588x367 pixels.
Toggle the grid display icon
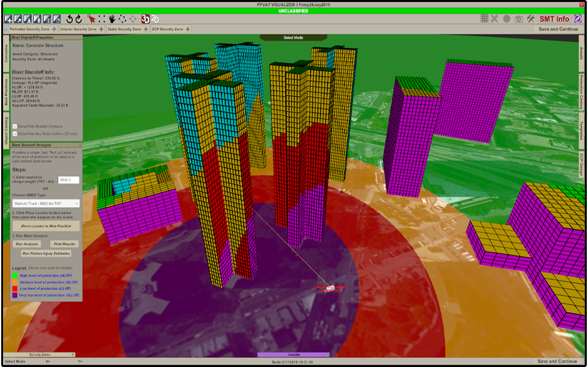tap(485, 19)
